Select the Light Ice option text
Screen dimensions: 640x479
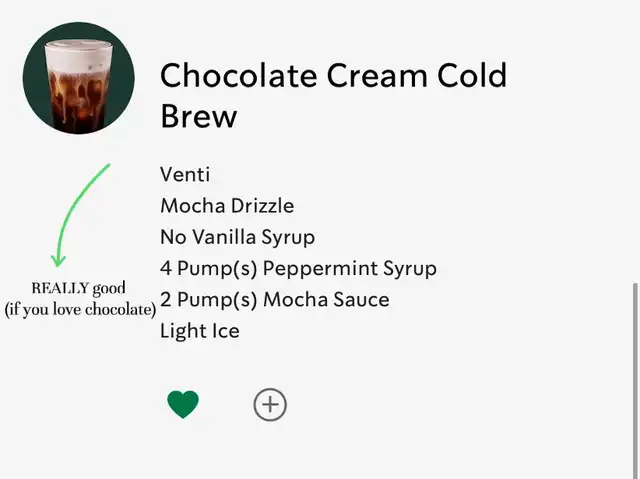[200, 331]
